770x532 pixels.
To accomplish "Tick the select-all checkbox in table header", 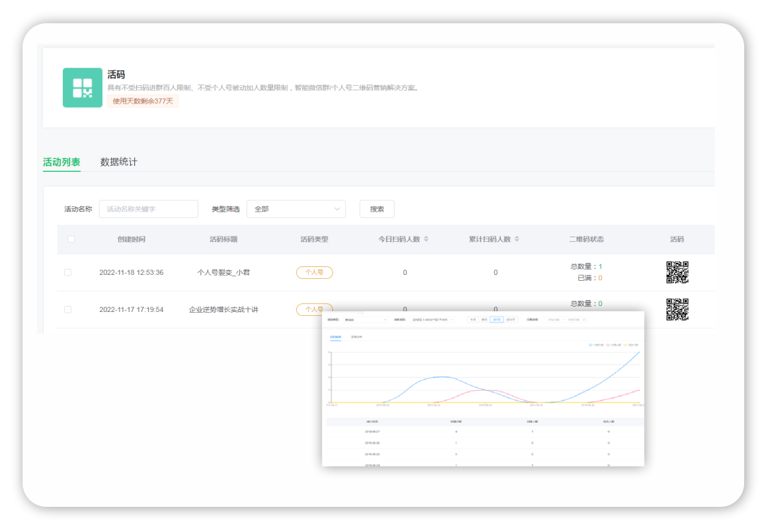I will point(71,239).
